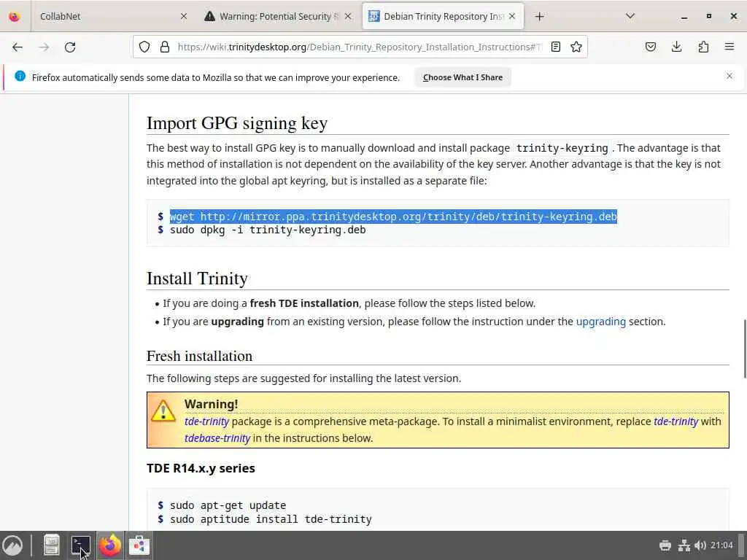Focus the URL address field
The width and height of the screenshot is (747, 560).
(360, 47)
